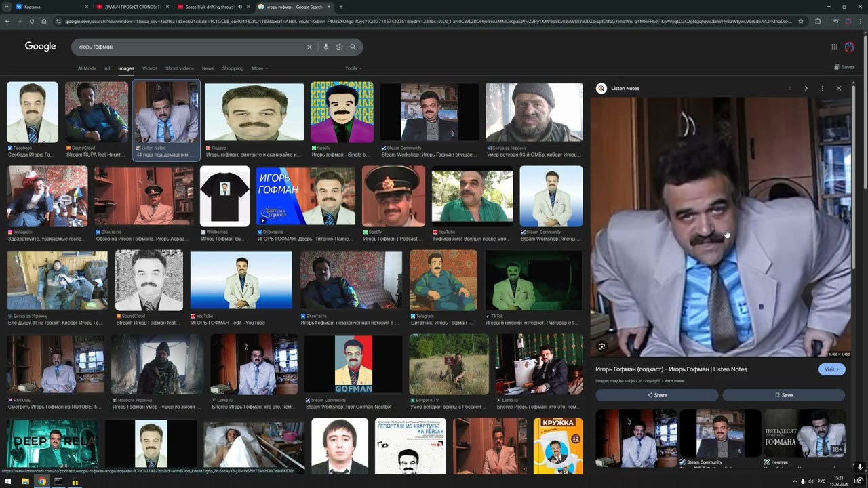Viewport: 868px width, 488px height.
Task: Open the Windows Start menu
Action: pyautogui.click(x=8, y=481)
